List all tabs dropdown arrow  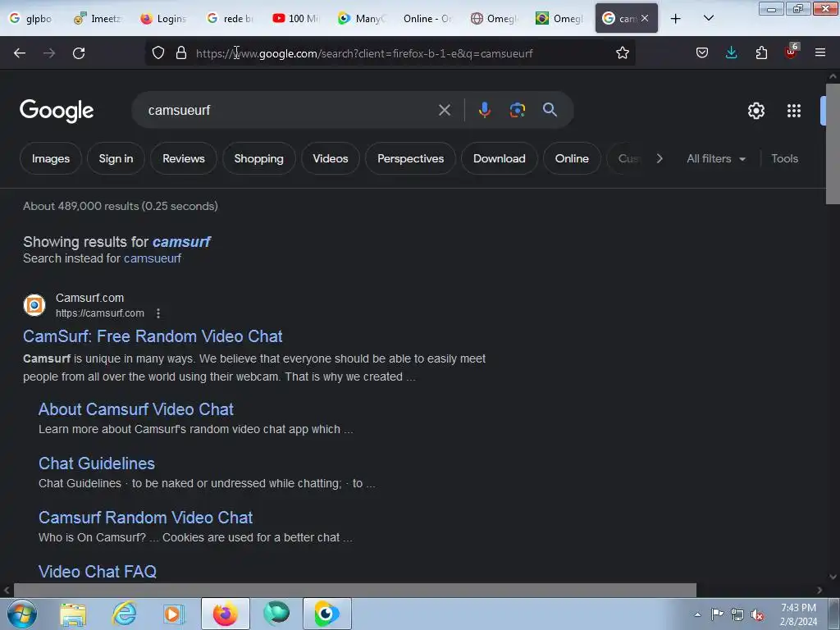[x=708, y=19]
